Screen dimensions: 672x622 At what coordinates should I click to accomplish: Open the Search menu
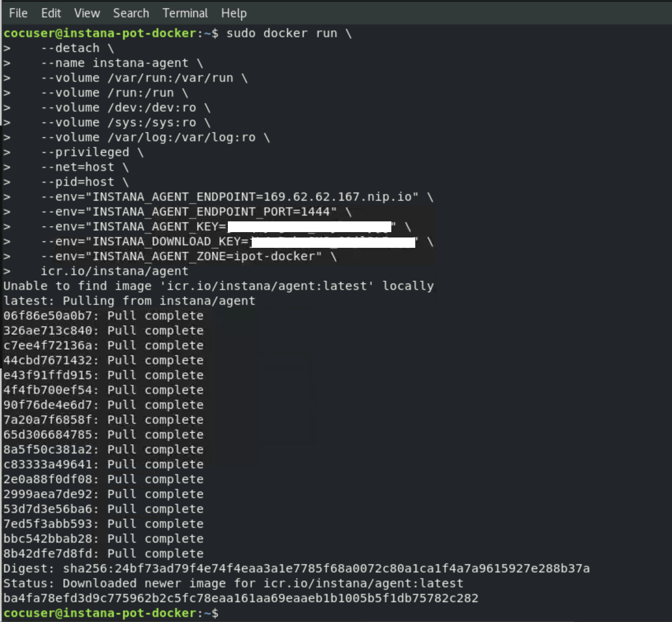click(131, 13)
